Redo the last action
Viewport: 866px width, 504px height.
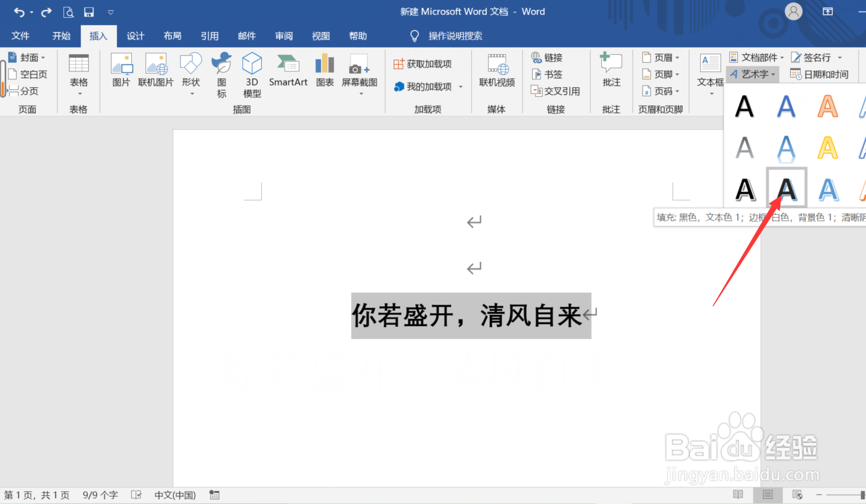coord(47,12)
